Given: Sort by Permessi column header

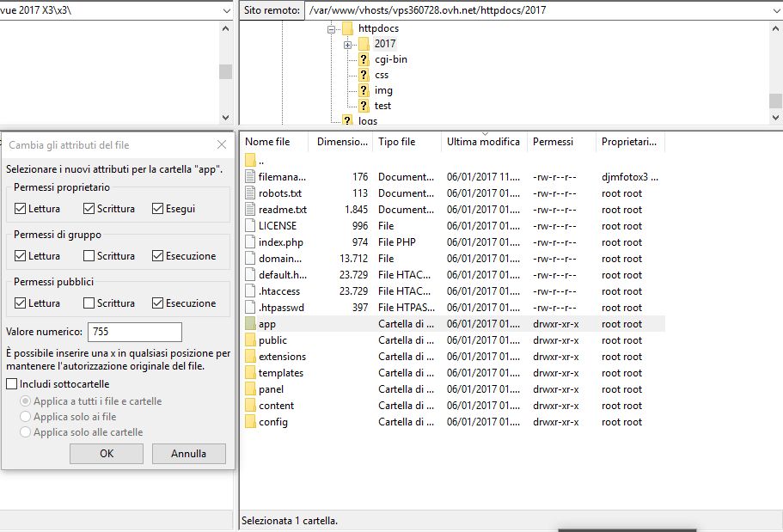Looking at the screenshot, I should (561, 142).
